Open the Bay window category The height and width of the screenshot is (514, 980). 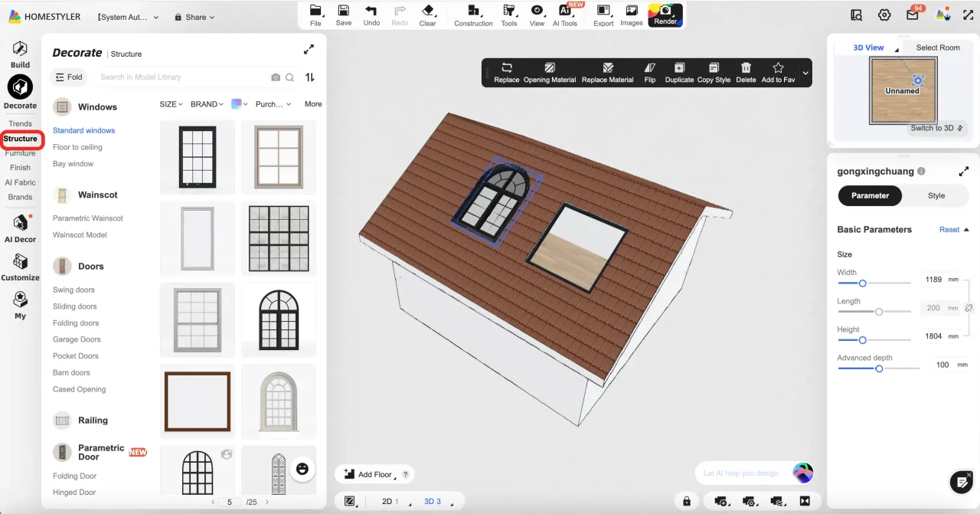tap(73, 164)
